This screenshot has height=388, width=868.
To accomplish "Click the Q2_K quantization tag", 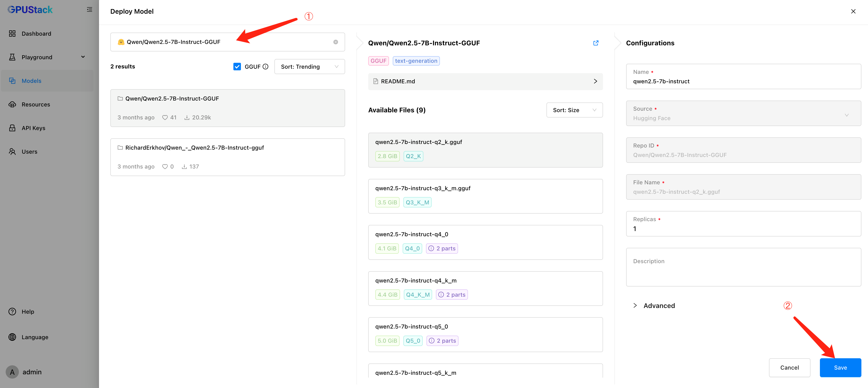I will (x=413, y=156).
